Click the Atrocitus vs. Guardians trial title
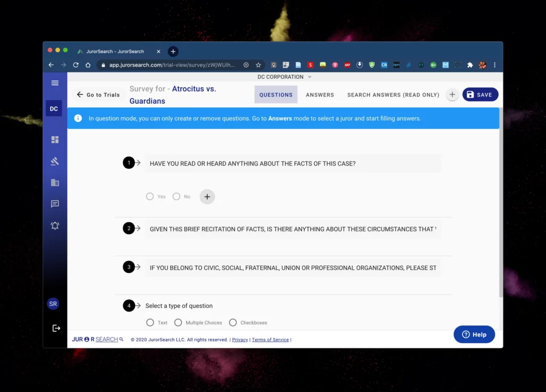 point(173,95)
